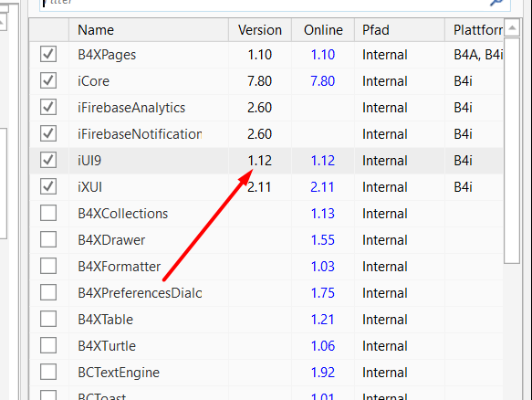Click the libraries list vertical scrollbar thumb
The height and width of the screenshot is (400, 532).
[x=512, y=151]
